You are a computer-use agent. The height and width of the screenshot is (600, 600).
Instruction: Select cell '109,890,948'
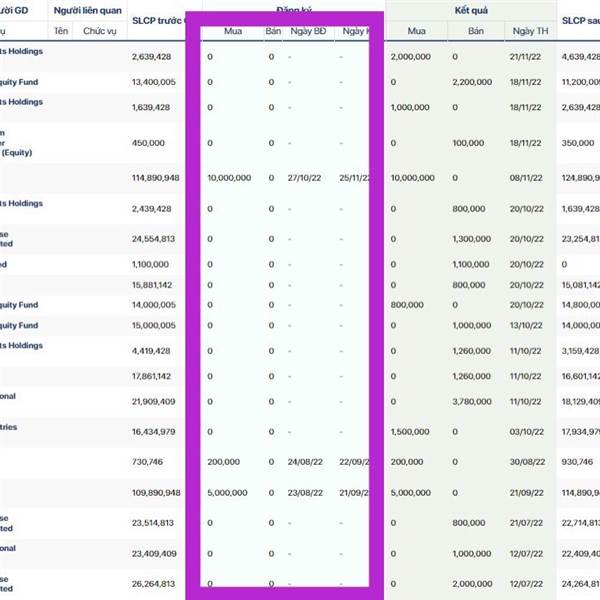click(156, 493)
